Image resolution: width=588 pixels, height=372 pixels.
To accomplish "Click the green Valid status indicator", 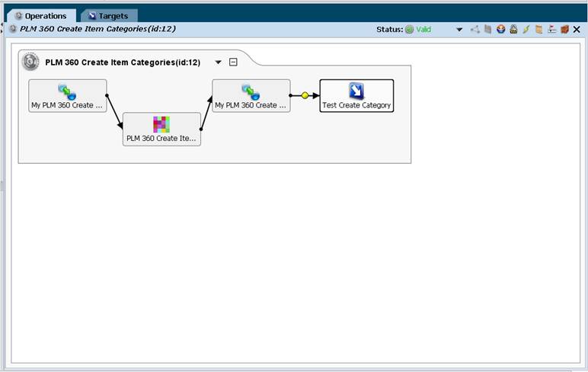I will click(x=410, y=29).
